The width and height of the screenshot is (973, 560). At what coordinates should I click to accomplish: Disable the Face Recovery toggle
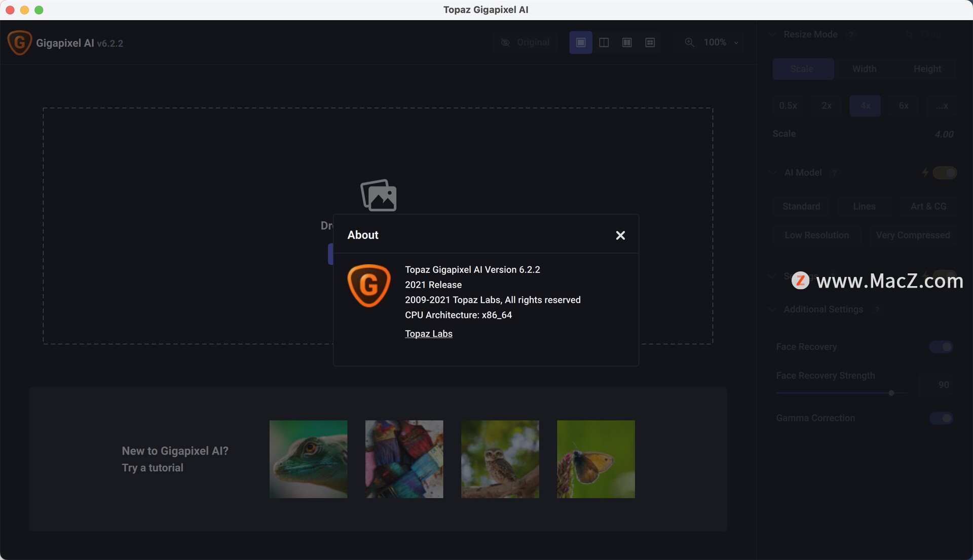click(x=941, y=347)
